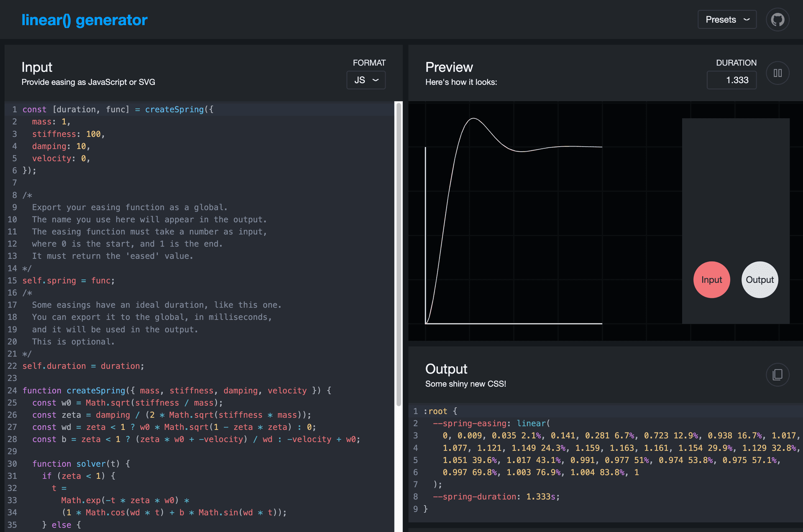803x532 pixels.
Task: Copy the generated CSS output
Action: pos(777,375)
